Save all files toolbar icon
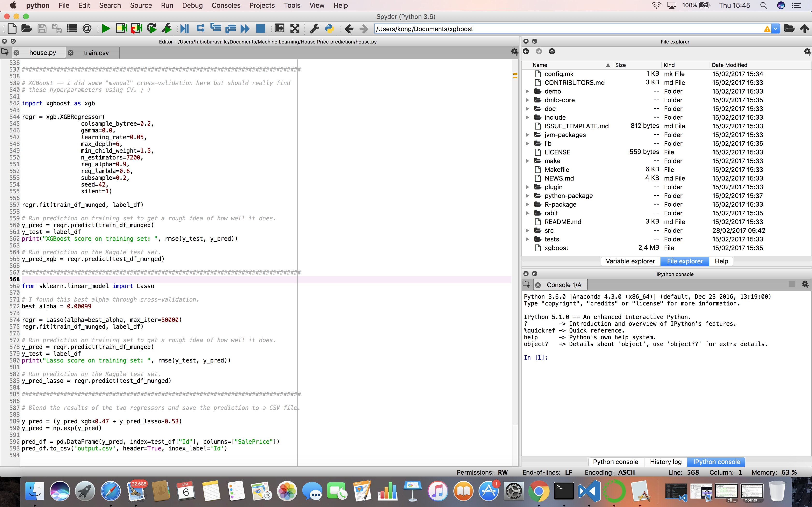This screenshot has height=507, width=812. (57, 29)
